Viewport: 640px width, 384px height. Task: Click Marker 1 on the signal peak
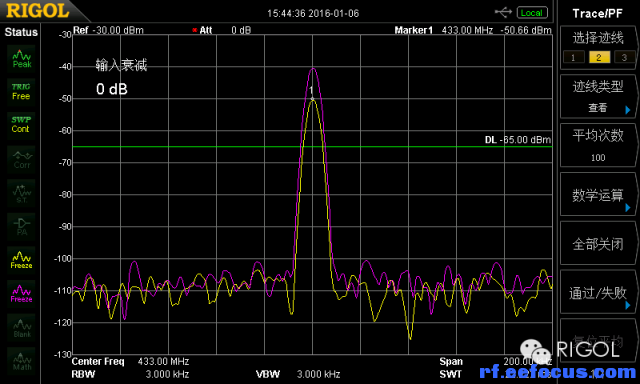(312, 99)
